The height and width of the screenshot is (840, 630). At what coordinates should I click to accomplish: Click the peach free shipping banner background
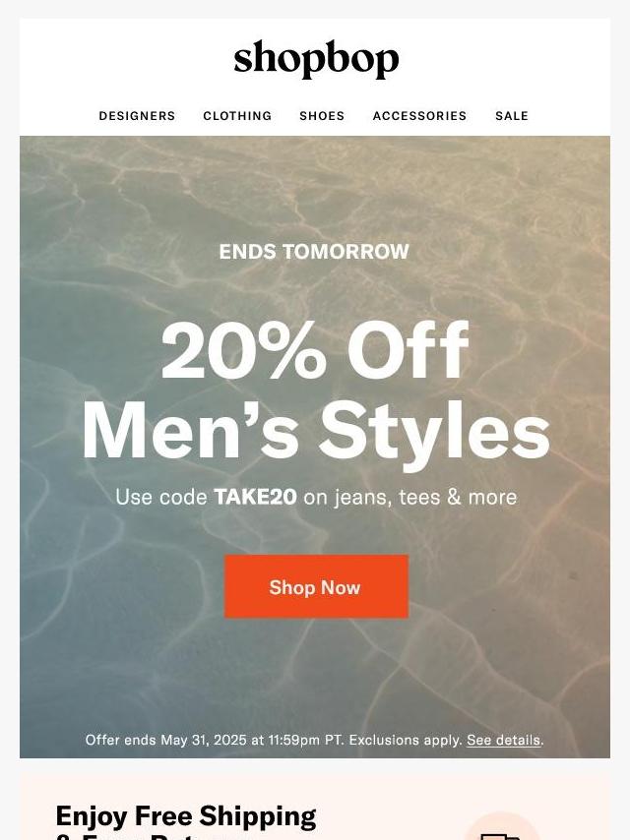pyautogui.click(x=315, y=807)
